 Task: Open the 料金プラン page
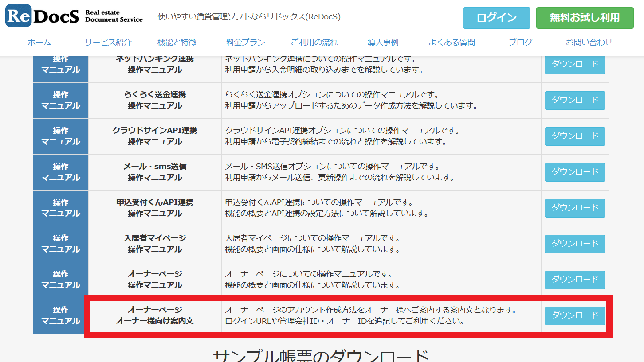coord(246,43)
